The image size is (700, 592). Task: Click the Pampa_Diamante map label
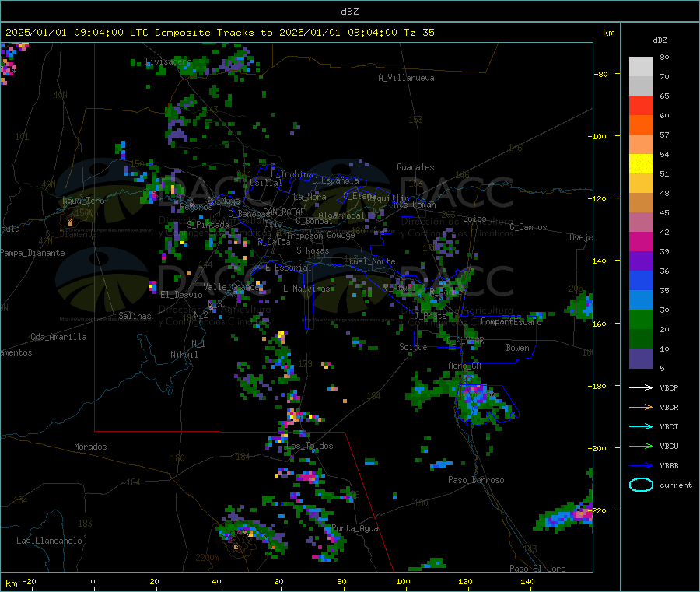pos(33,253)
